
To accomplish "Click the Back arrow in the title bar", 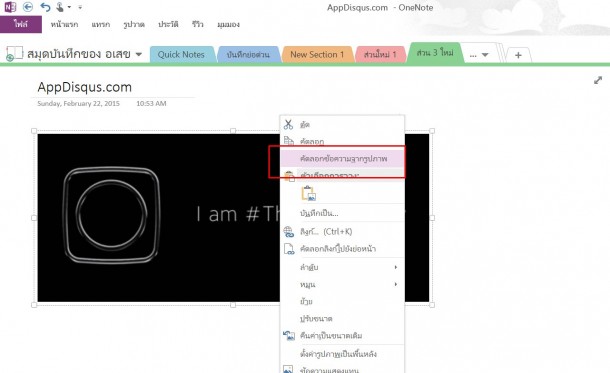I will (x=28, y=7).
